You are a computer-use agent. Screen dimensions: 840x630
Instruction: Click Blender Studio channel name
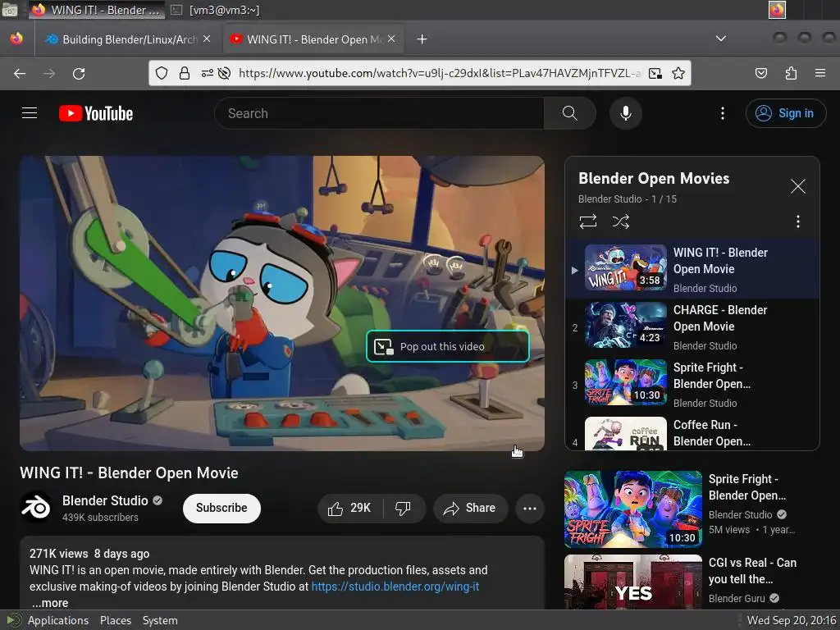tap(105, 500)
